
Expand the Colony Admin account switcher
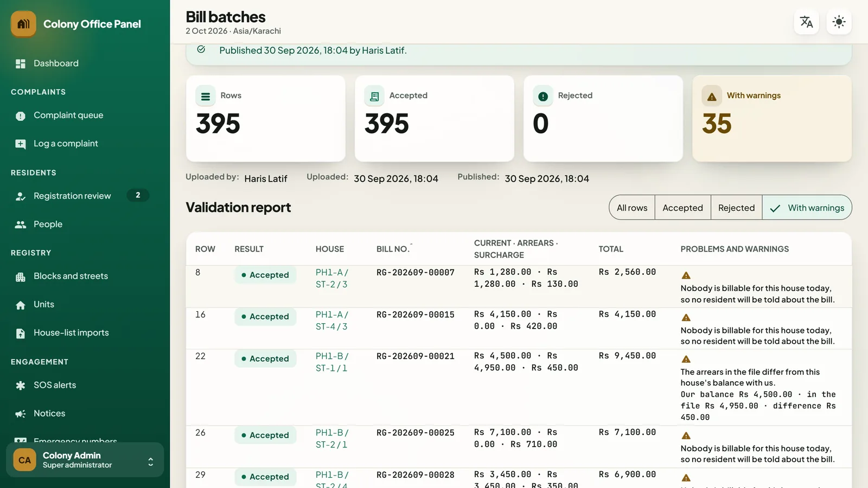tap(85, 460)
